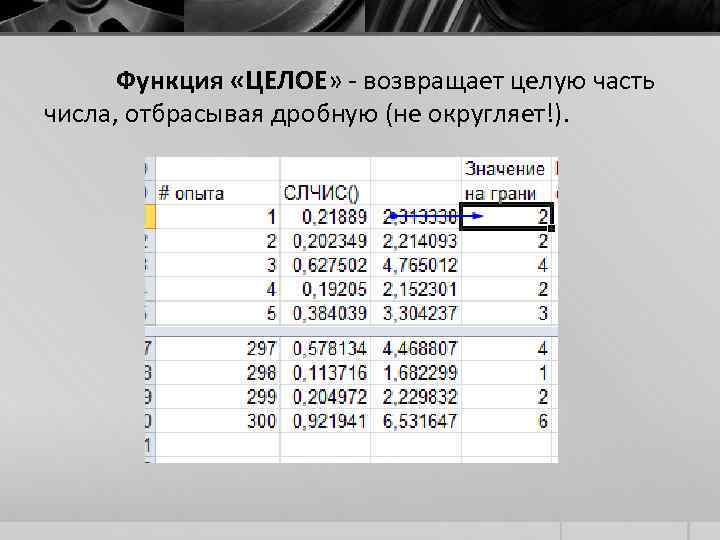720x540 pixels.
Task: Select cell with value 0,204972
Action: point(325,397)
